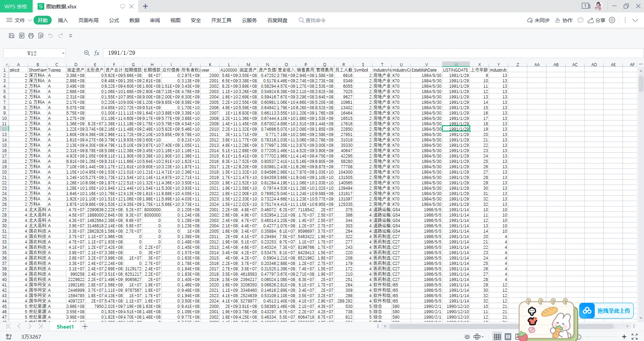Click the WPS 表格 home tab
The height and width of the screenshot is (341, 644).
[x=16, y=6]
